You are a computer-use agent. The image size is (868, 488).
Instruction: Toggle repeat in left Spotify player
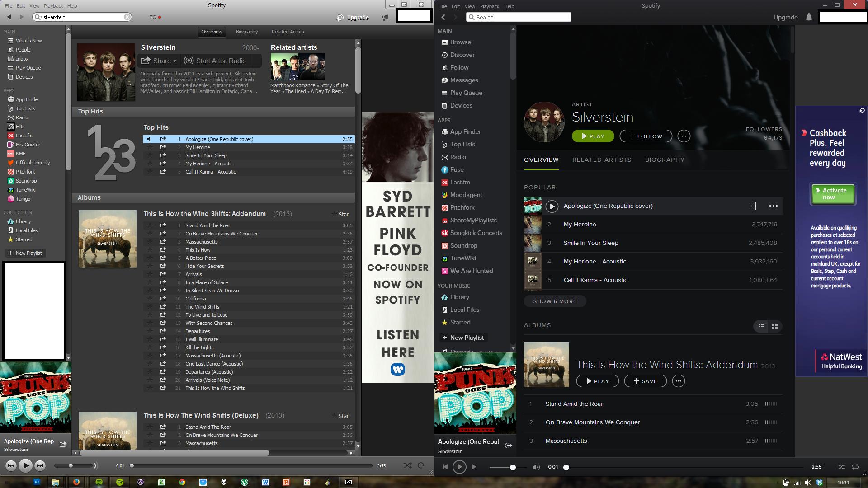click(x=421, y=465)
